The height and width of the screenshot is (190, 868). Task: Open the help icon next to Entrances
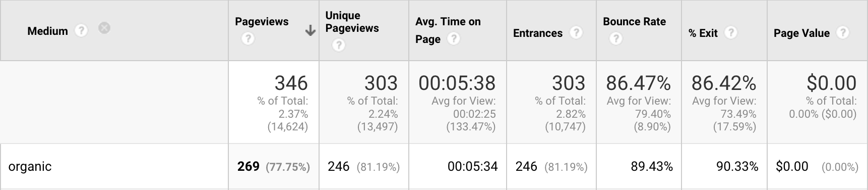(576, 33)
